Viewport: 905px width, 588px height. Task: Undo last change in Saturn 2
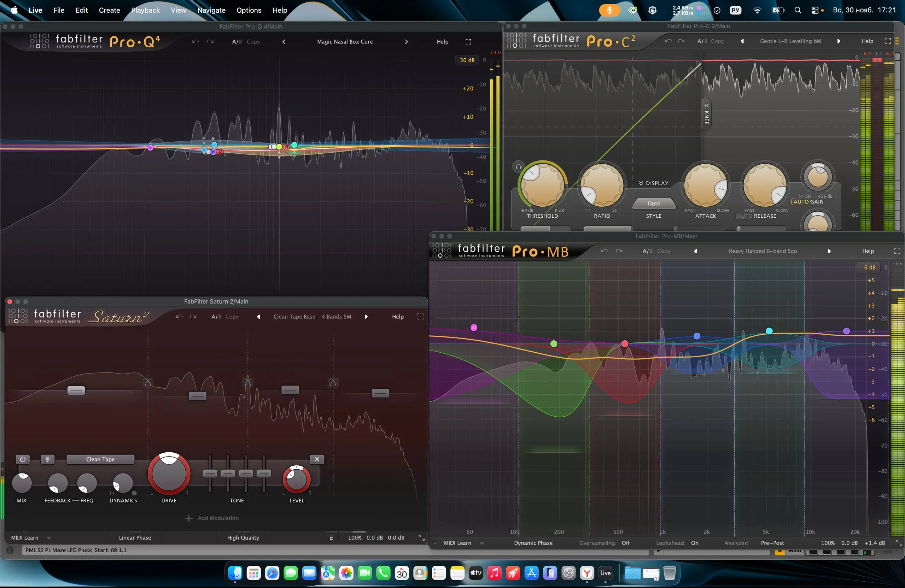[x=180, y=317]
